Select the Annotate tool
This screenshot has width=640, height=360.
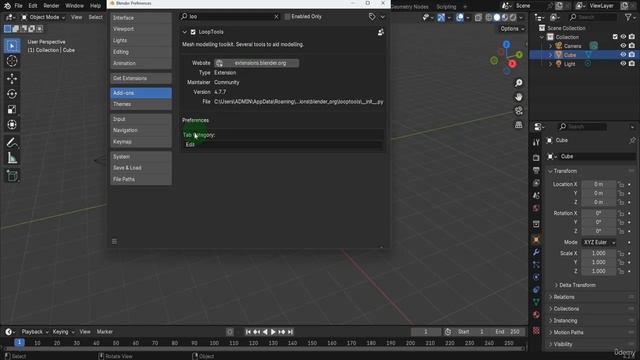[12, 142]
